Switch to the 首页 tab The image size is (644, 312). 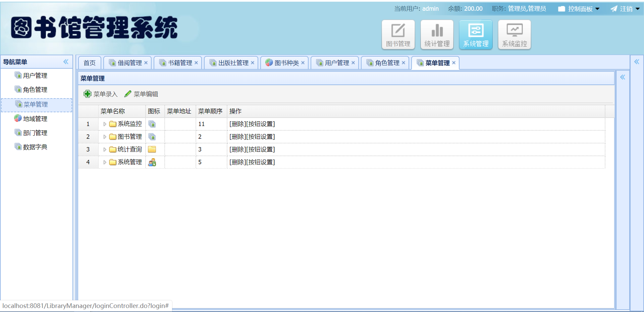pos(90,63)
